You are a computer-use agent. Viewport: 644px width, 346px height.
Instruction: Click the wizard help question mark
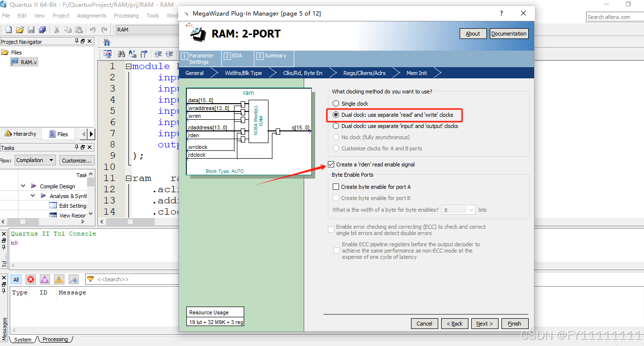pos(501,14)
